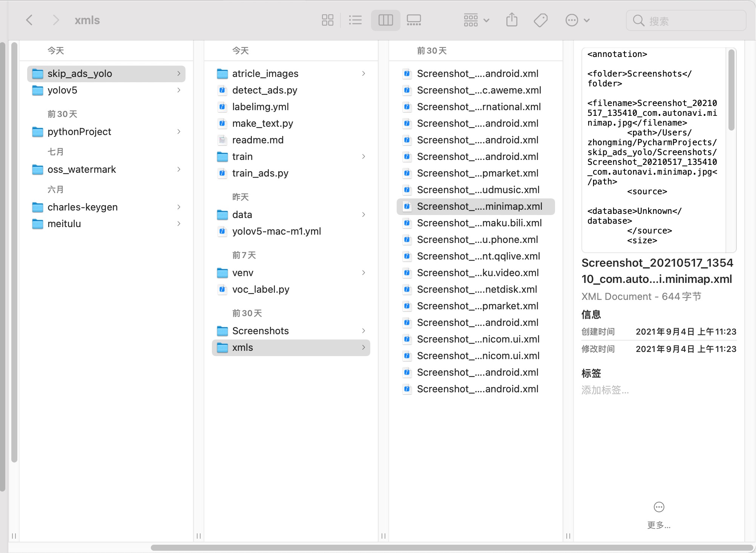Expand the train folder chevron
Image resolution: width=756 pixels, height=553 pixels.
363,157
